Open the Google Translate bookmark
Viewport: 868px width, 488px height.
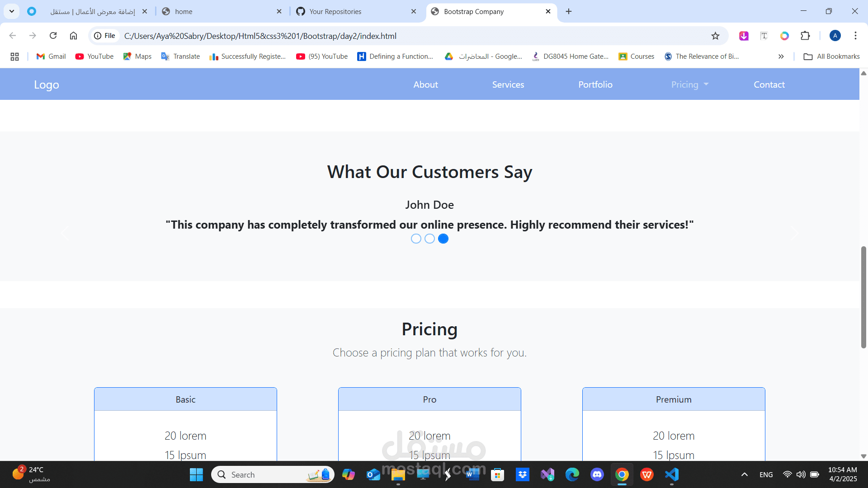tap(180, 56)
